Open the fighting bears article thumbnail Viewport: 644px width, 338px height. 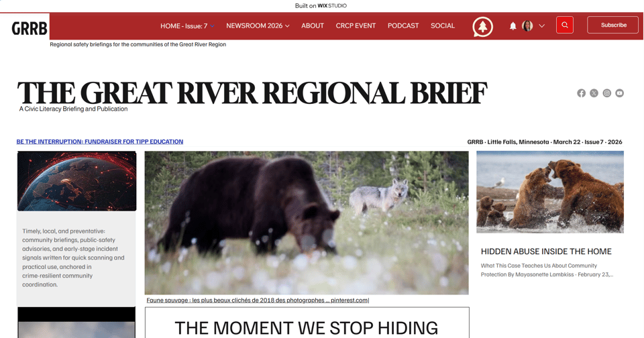tap(550, 192)
